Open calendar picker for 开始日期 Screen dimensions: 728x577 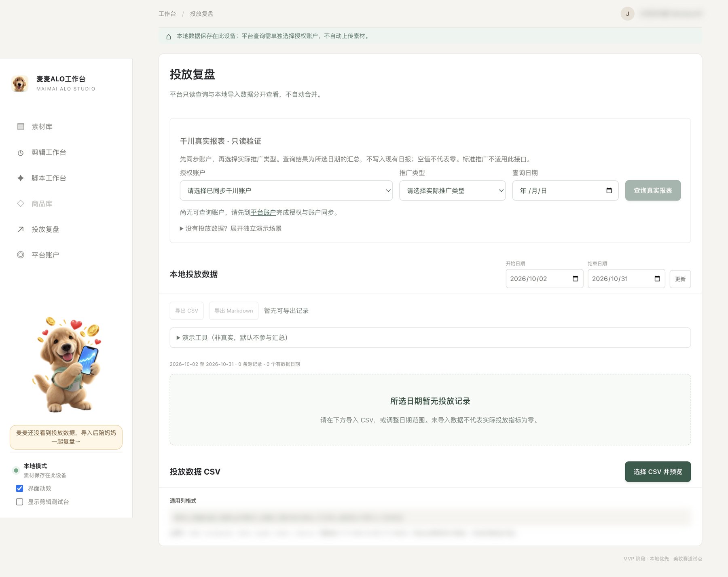[x=575, y=279]
